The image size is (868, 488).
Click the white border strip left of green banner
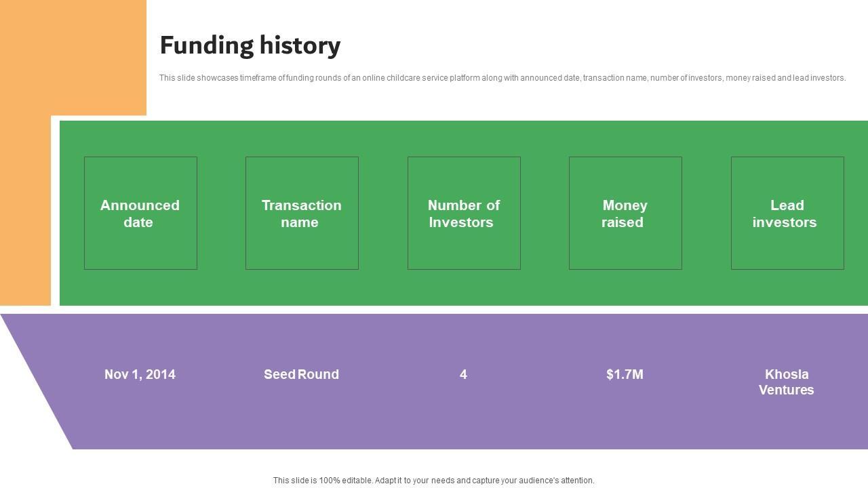[x=55, y=210]
